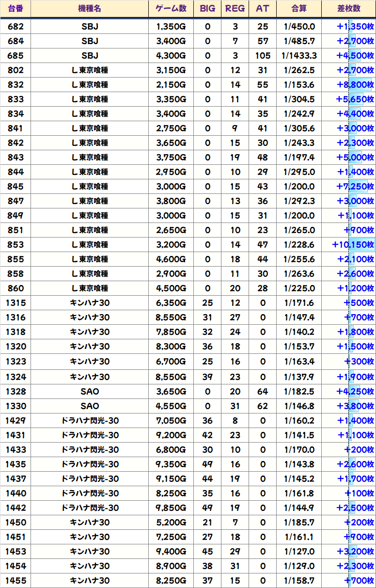Image resolution: width=376 pixels, height=588 pixels.
Task: Click キンハナ30 name in row 1315
Action: pyautogui.click(x=90, y=303)
